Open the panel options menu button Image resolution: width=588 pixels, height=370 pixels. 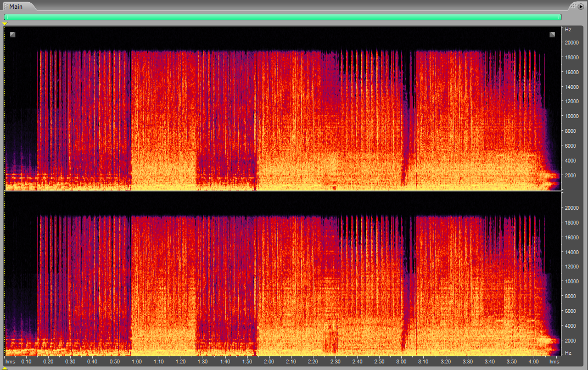(x=581, y=6)
